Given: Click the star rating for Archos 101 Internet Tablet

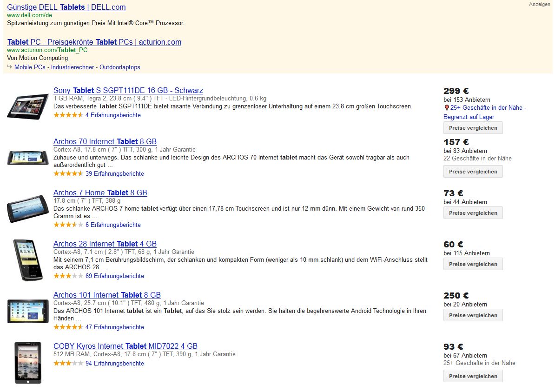Looking at the screenshot, I should tap(68, 327).
